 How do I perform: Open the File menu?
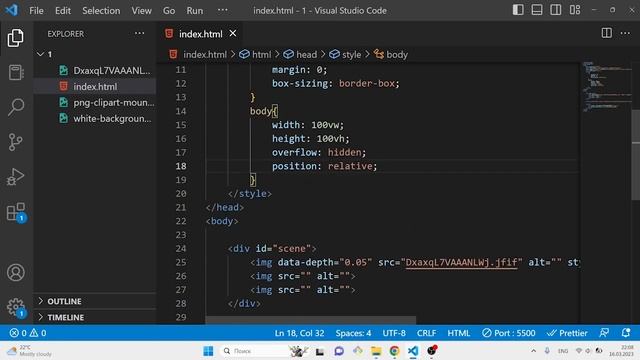point(36,11)
